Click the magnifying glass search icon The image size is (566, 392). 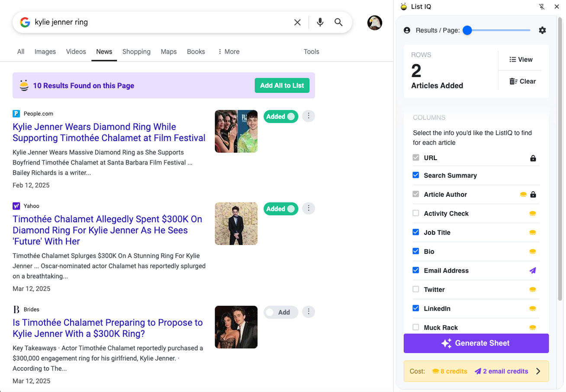(x=339, y=22)
